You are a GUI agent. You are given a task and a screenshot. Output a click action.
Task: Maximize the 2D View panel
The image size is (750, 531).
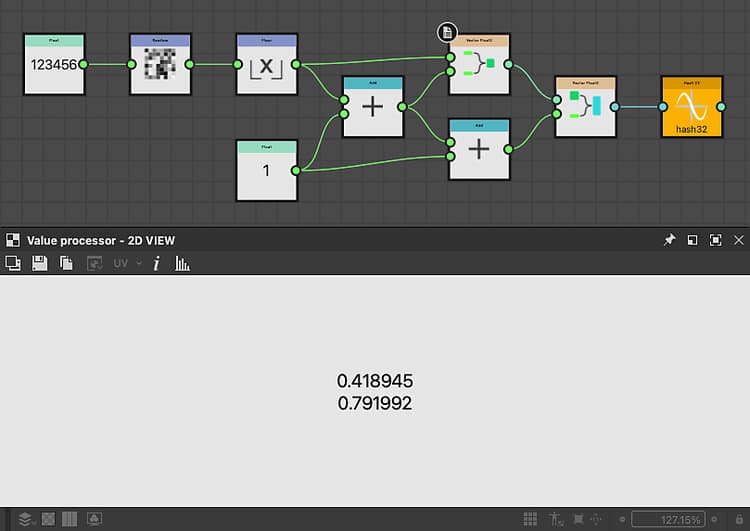(716, 240)
